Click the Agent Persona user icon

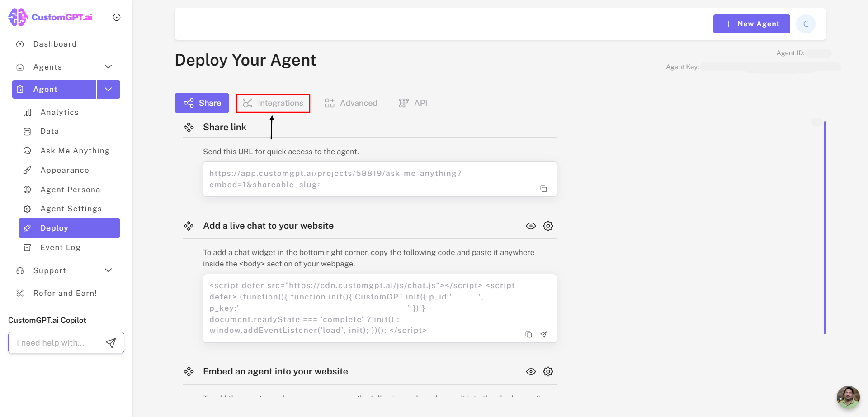point(27,190)
